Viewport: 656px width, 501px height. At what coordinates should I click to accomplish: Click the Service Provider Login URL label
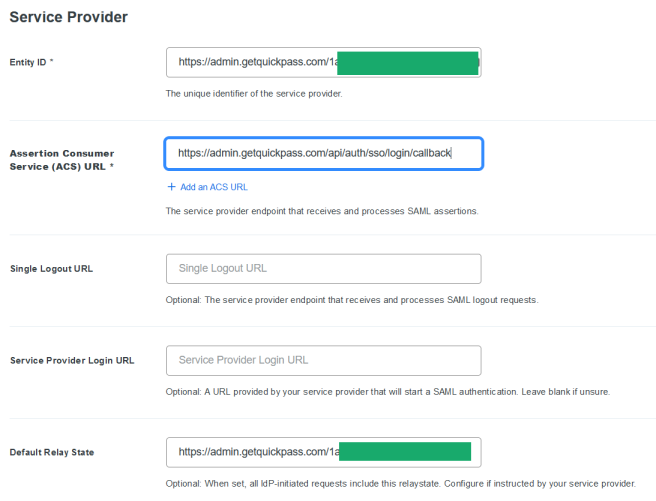point(71,360)
